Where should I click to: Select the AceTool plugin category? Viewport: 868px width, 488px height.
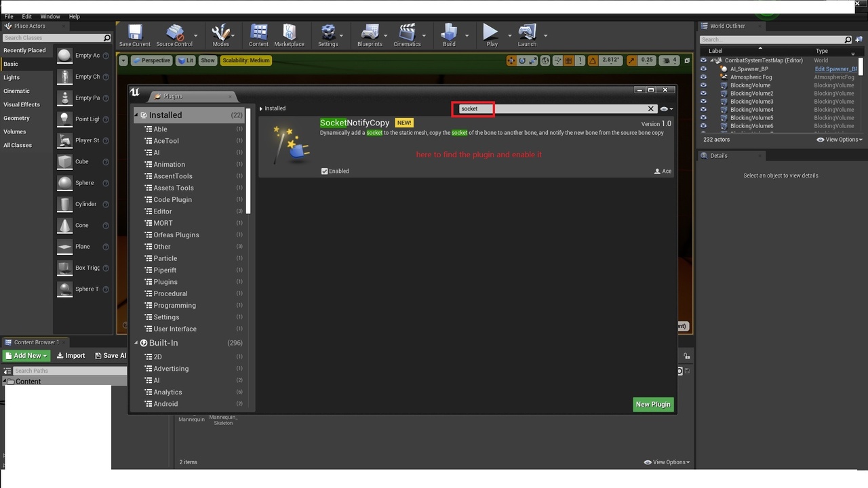coord(166,141)
